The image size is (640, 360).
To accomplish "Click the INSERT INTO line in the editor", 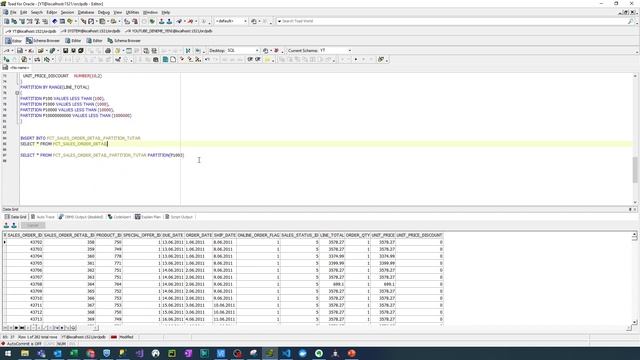I will (80, 138).
